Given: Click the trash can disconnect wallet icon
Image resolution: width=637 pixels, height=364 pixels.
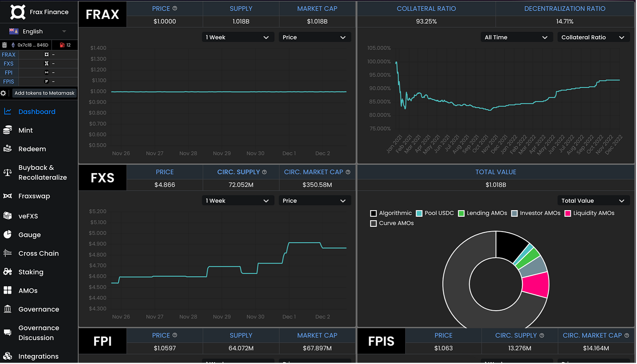Looking at the screenshot, I should [4, 45].
